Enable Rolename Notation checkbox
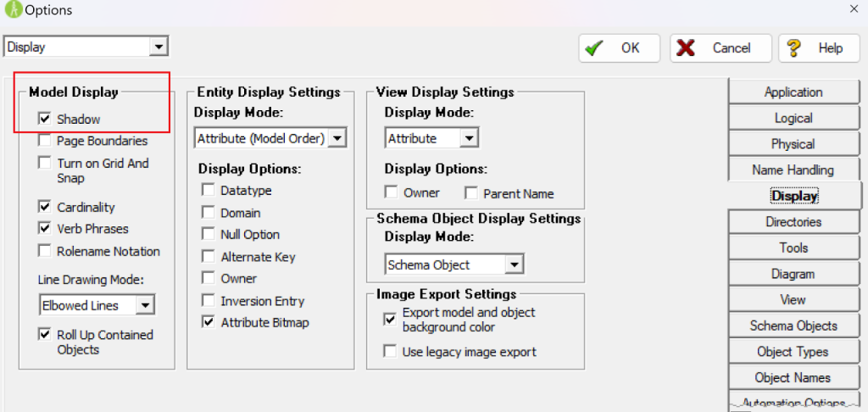Image resolution: width=868 pixels, height=412 pixels. [45, 251]
